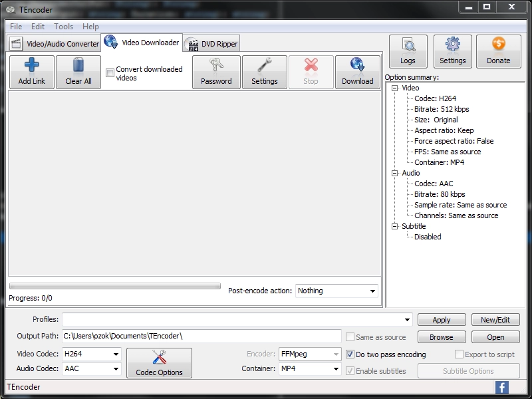Click the Stop red X icon
Screen dimensions: 532x399
coord(311,65)
